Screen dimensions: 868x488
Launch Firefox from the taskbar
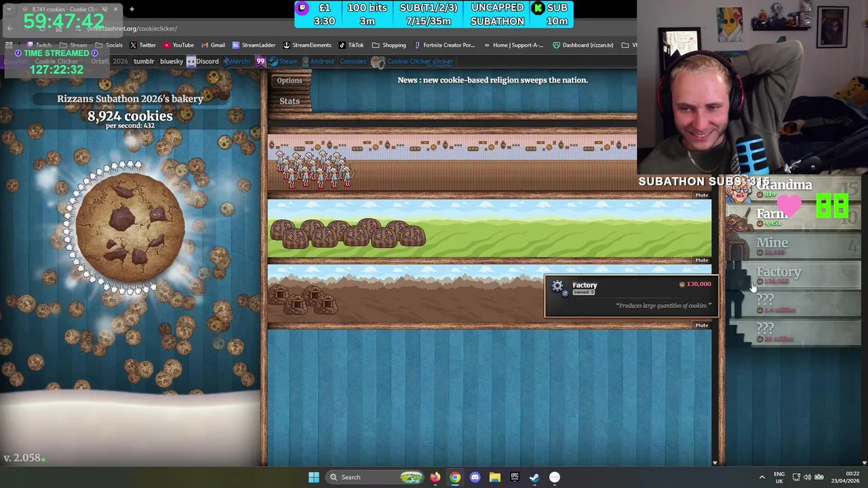(x=435, y=477)
